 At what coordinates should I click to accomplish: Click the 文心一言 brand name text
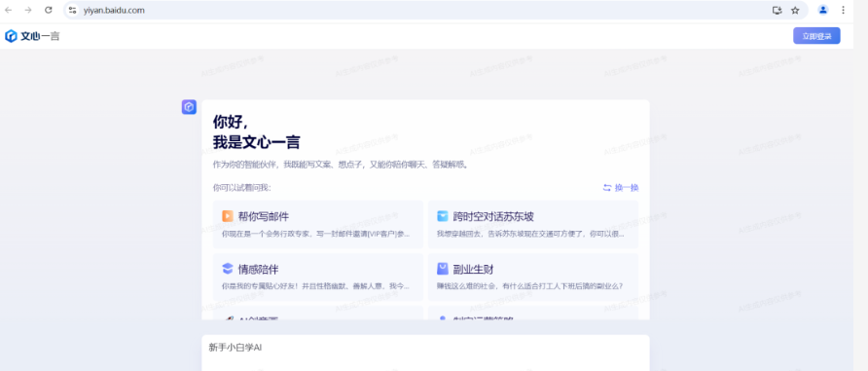point(40,36)
